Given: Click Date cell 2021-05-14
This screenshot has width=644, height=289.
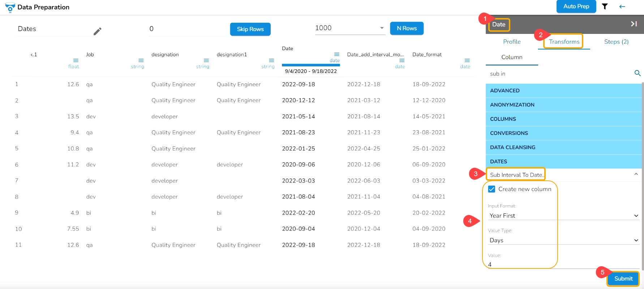Looking at the screenshot, I should pyautogui.click(x=299, y=117).
